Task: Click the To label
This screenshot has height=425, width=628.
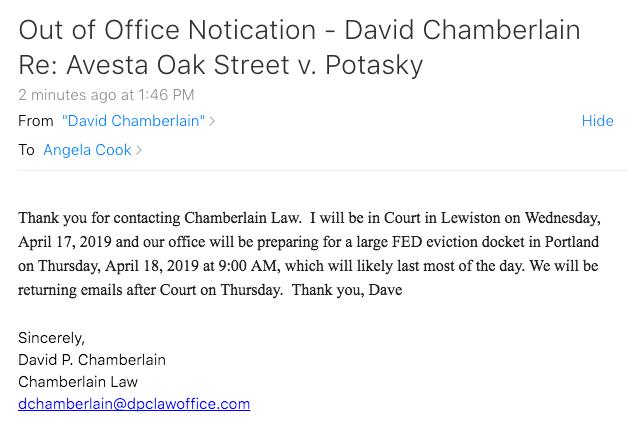Action: [x=26, y=150]
